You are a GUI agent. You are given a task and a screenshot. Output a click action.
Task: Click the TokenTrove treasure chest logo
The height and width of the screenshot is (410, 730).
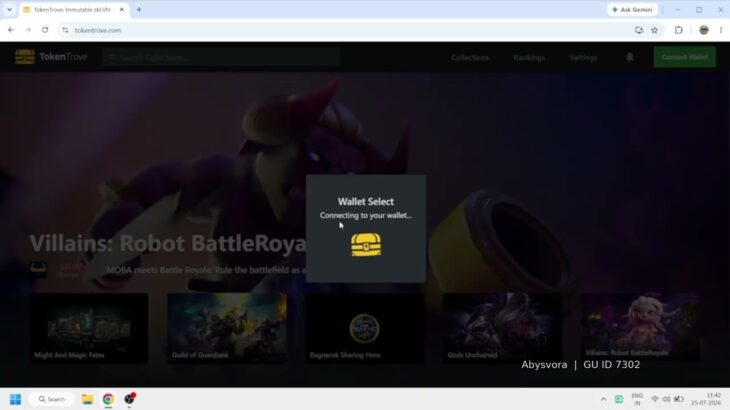25,57
